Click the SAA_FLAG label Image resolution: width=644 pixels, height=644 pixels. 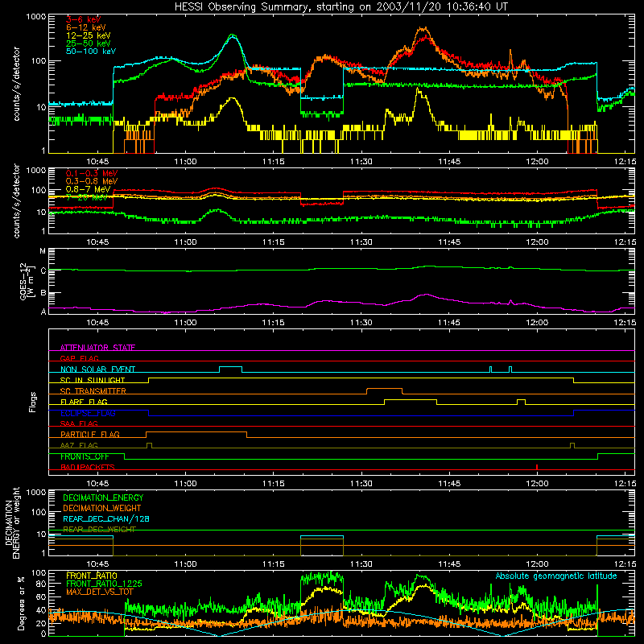[79, 423]
